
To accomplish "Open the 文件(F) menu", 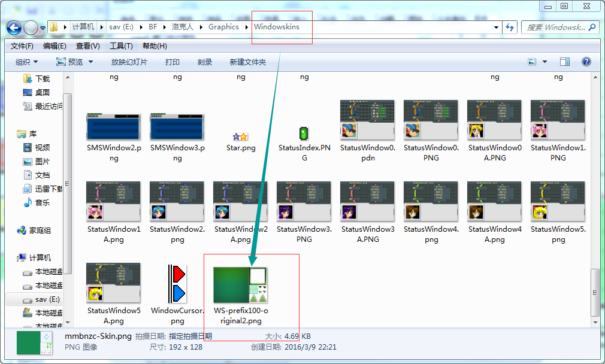I will click(22, 46).
